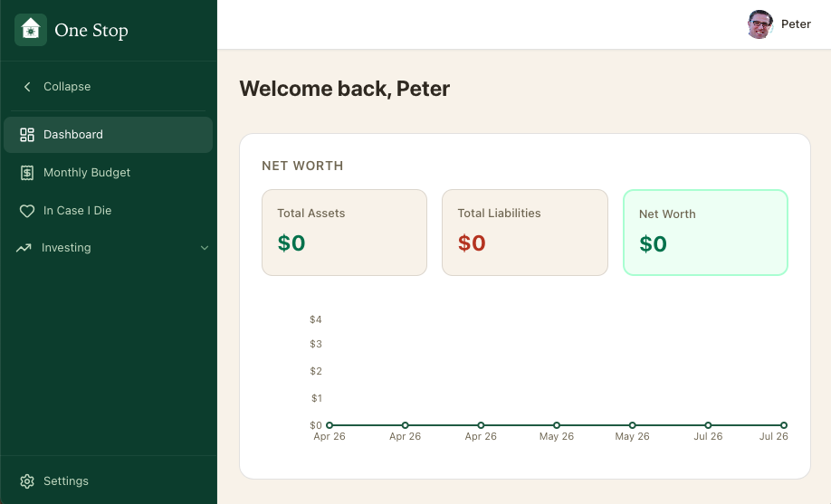Image resolution: width=831 pixels, height=504 pixels.
Task: Click the Collapse left chevron icon
Action: 27,86
